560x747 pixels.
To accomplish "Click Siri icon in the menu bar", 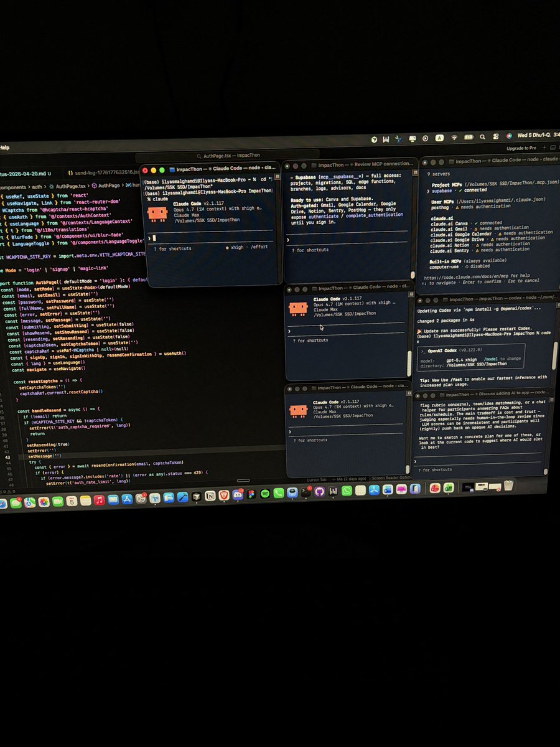I will (509, 136).
